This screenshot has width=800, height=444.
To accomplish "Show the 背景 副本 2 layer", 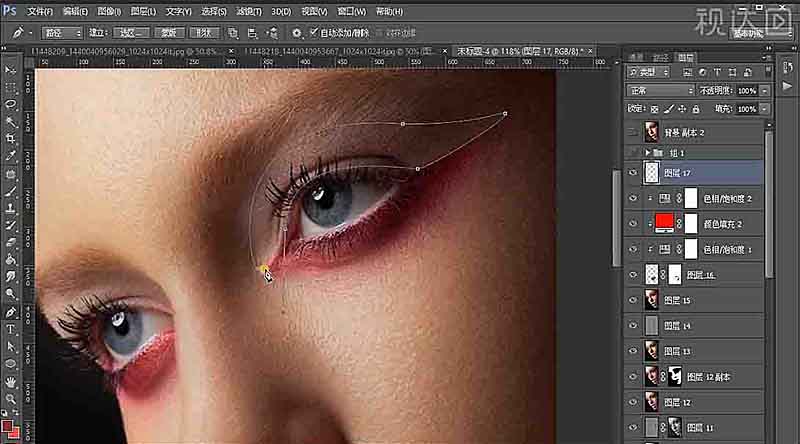I will pyautogui.click(x=633, y=132).
